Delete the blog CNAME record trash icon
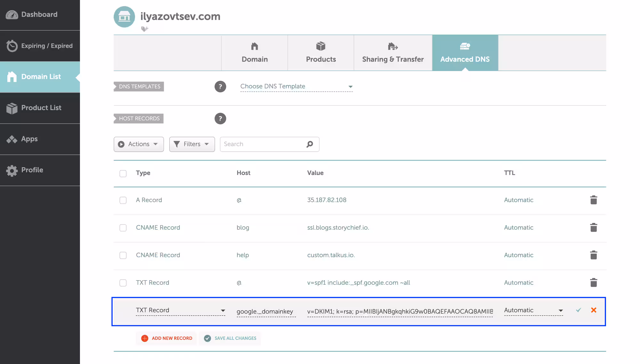Viewport: 640px width, 364px height. [593, 227]
